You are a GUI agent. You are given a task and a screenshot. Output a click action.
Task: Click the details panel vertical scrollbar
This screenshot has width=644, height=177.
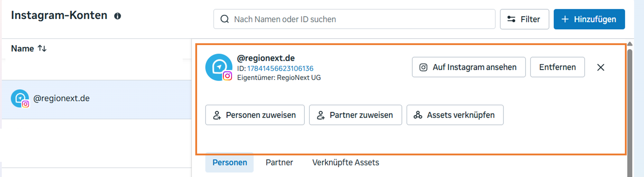pos(630,112)
